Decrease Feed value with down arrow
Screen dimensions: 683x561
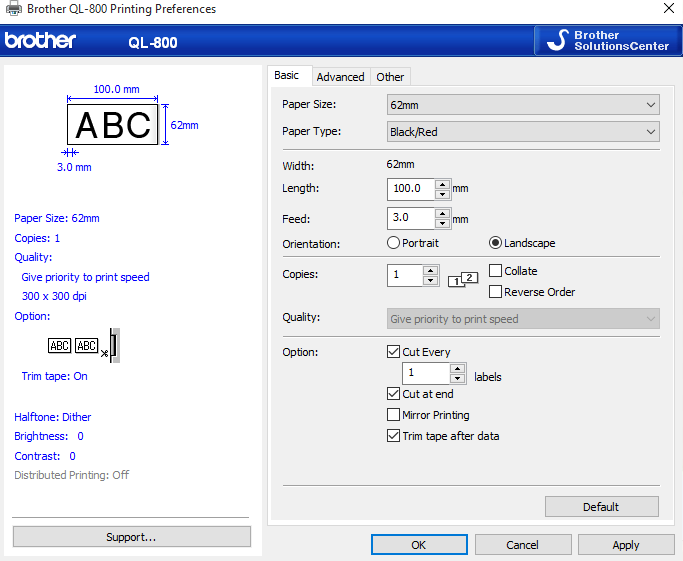pos(443,223)
